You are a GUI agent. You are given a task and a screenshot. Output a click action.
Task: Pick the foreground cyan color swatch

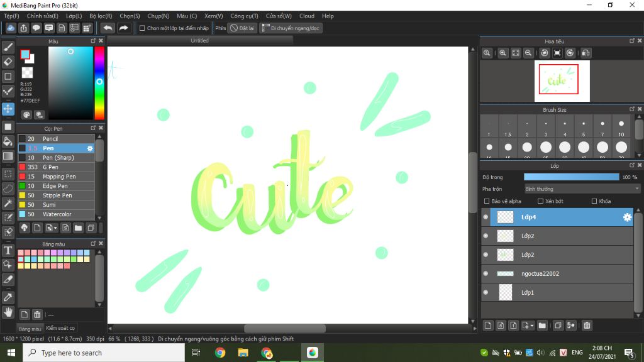[25, 54]
